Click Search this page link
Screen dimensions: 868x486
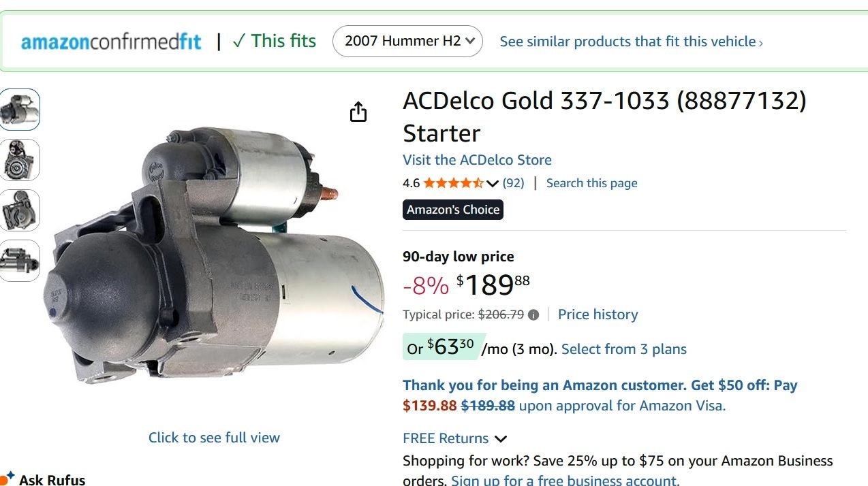pos(591,183)
